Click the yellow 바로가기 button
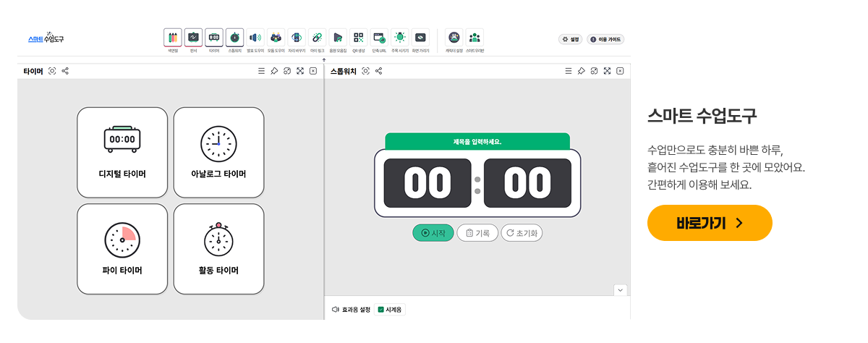This screenshot has width=868, height=343. pyautogui.click(x=710, y=223)
